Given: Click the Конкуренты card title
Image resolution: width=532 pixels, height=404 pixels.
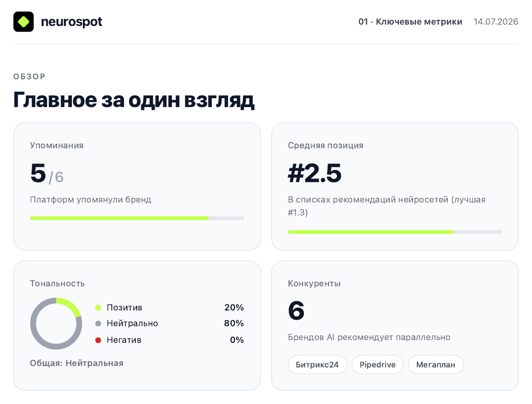Looking at the screenshot, I should point(314,284).
